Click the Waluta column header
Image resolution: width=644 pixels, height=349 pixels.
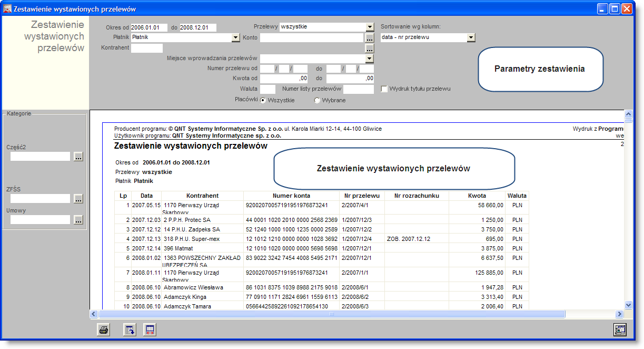[x=517, y=196]
